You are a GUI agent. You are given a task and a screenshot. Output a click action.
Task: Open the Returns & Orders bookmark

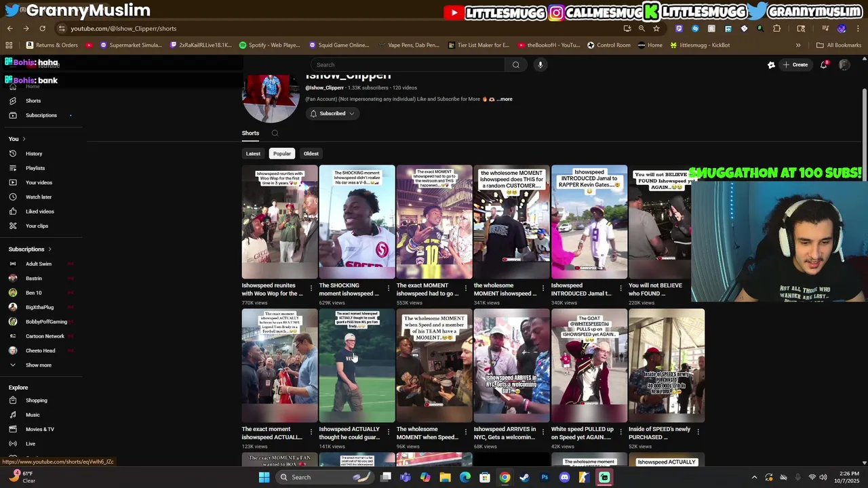[x=52, y=45]
